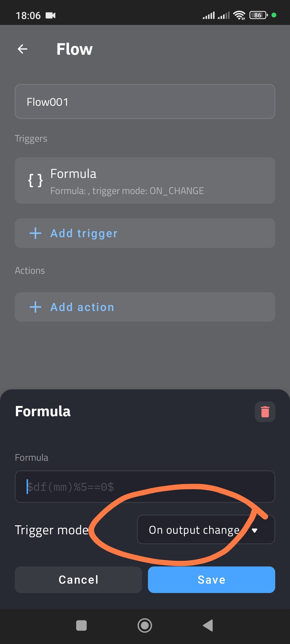Tap the Android back triangle button
290x644 pixels.
(208, 625)
